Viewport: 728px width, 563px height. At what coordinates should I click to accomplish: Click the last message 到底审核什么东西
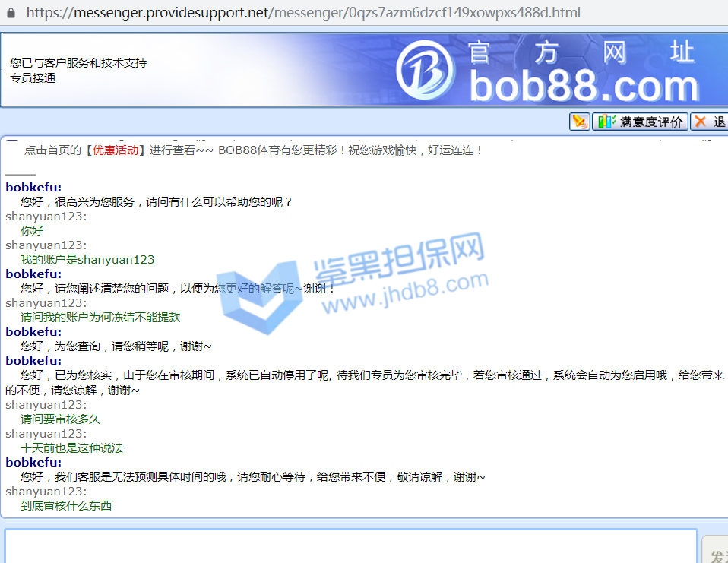pyautogui.click(x=66, y=506)
